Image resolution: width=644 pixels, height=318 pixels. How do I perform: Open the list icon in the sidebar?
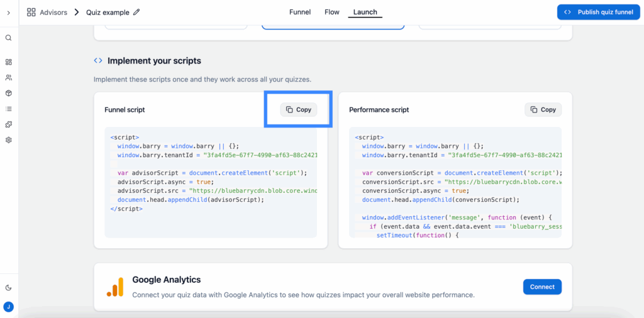(9, 109)
